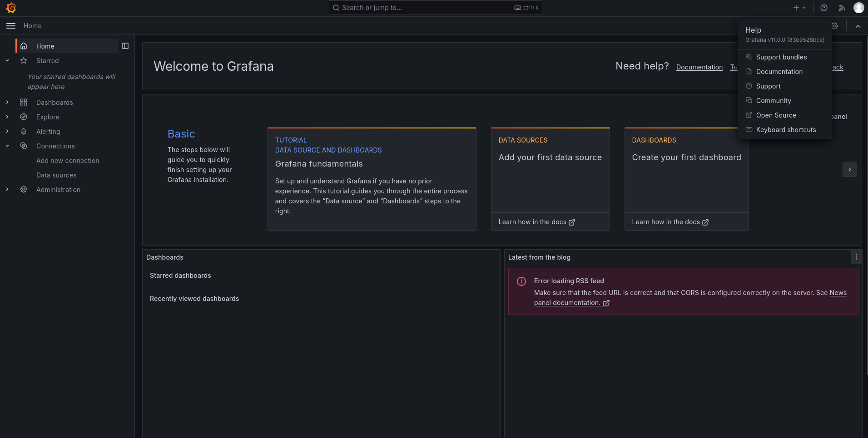Select Community in Help menu
This screenshot has width=868, height=438.
(785, 101)
